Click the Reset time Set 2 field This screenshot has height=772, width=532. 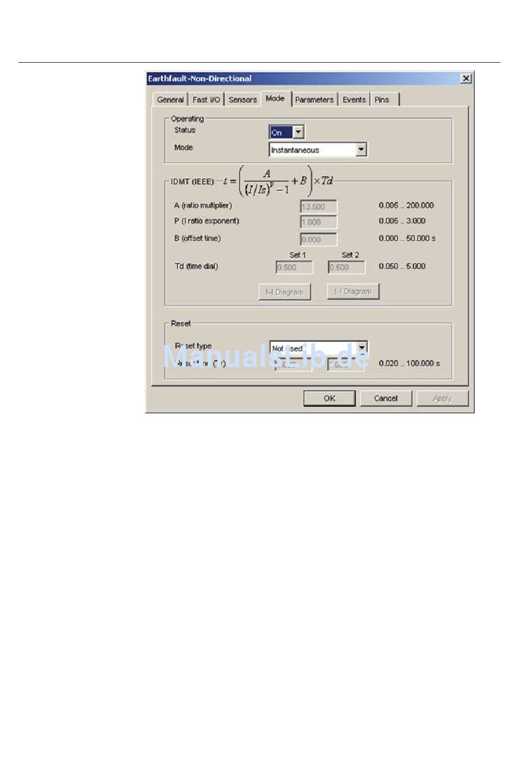click(x=347, y=364)
